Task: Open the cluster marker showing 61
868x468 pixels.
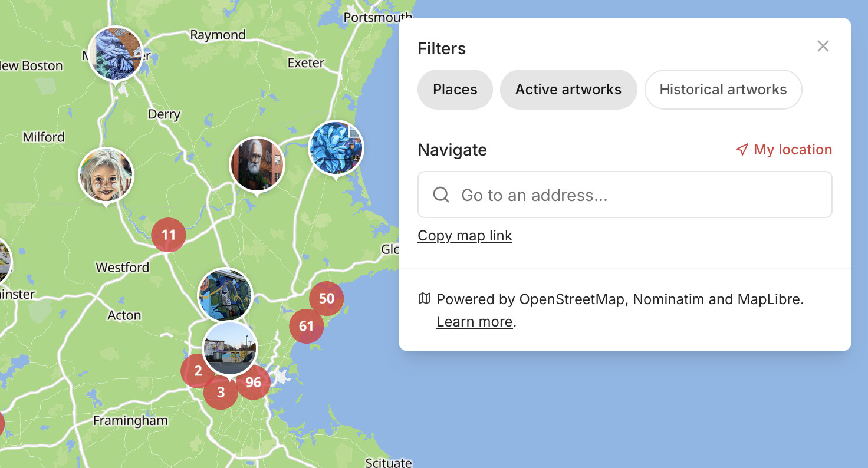Action: (x=306, y=325)
